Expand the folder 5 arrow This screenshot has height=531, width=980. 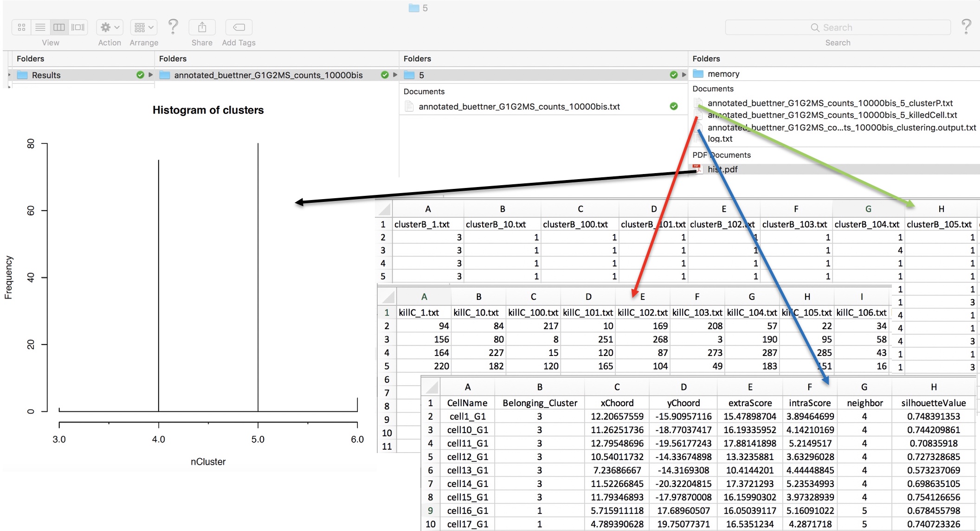pos(684,75)
